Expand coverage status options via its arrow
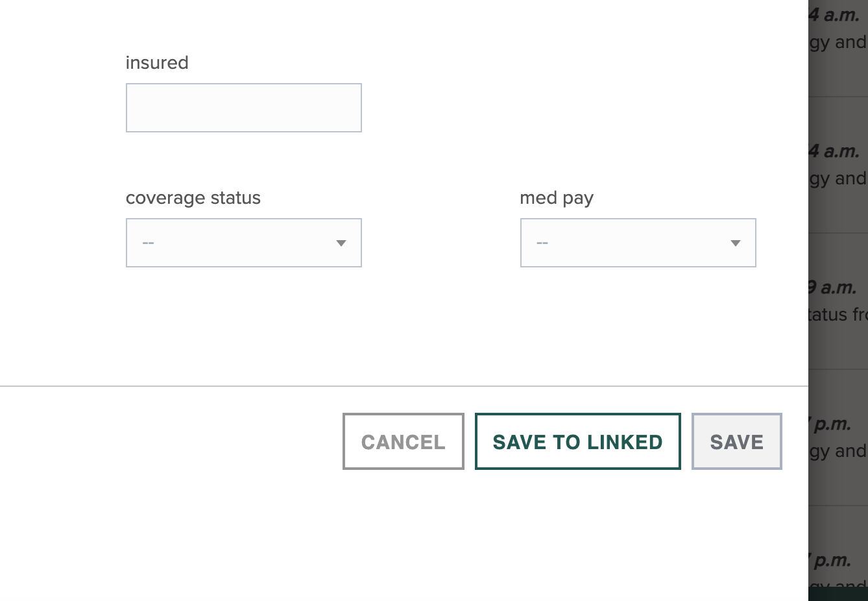 click(x=341, y=243)
